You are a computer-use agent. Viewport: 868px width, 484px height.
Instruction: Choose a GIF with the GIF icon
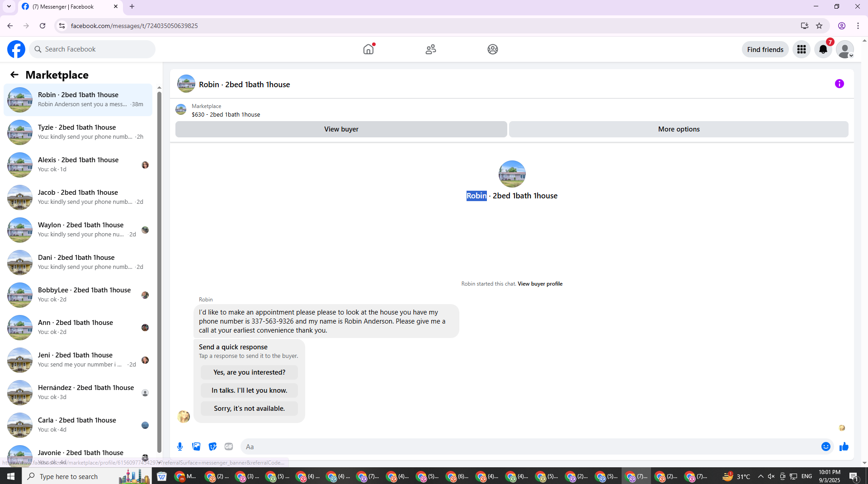pyautogui.click(x=229, y=446)
